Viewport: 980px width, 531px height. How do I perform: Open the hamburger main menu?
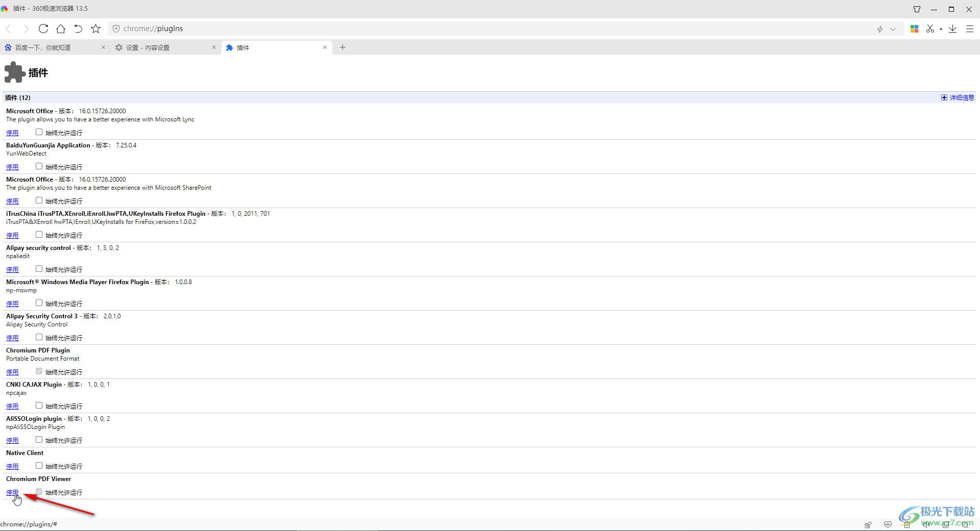click(x=970, y=29)
